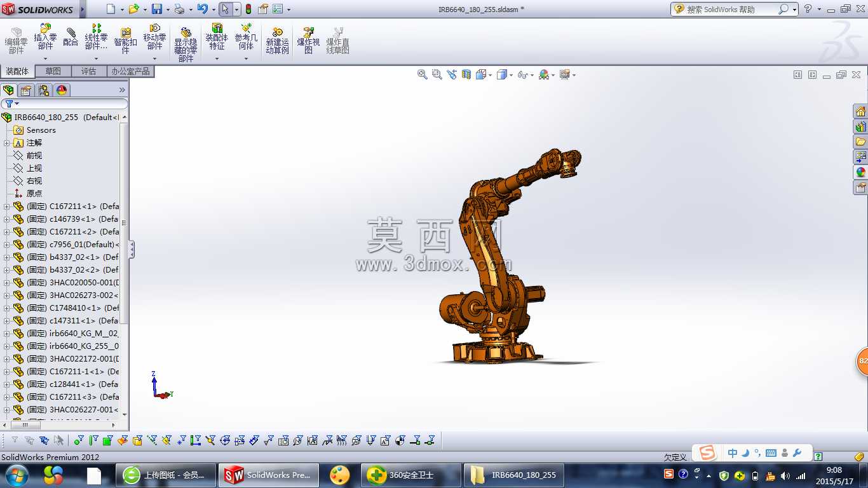The width and height of the screenshot is (868, 488).
Task: Open File Explorer folder icon in task pane
Action: tap(860, 142)
